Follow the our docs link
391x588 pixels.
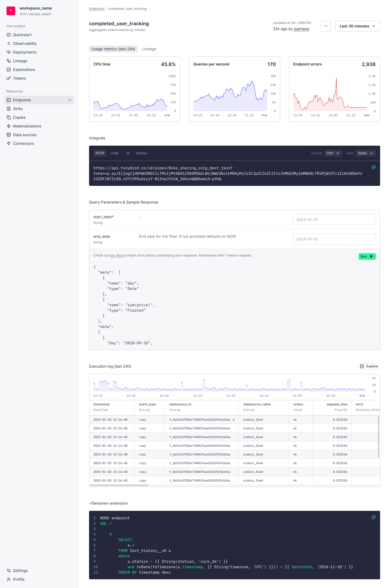116,255
